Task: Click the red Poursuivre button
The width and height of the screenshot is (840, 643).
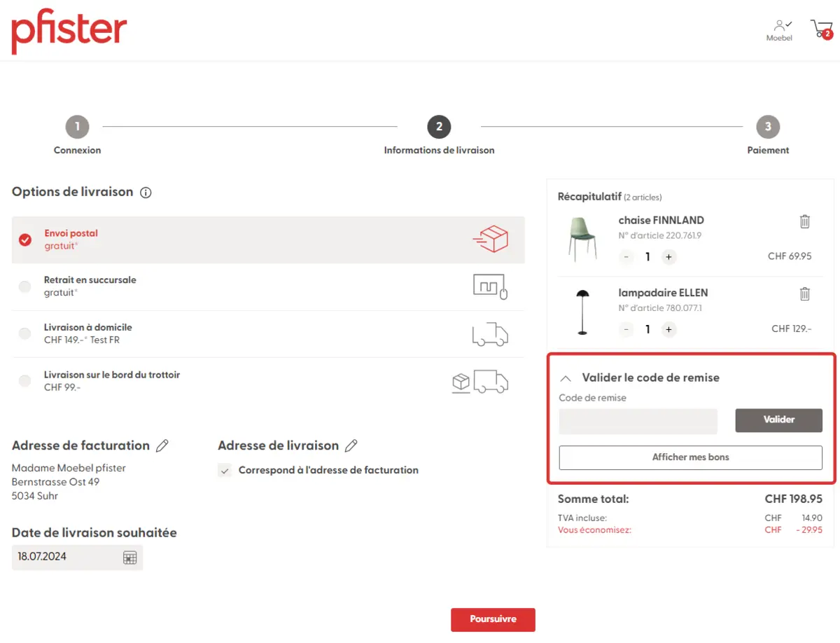Action: coord(493,619)
